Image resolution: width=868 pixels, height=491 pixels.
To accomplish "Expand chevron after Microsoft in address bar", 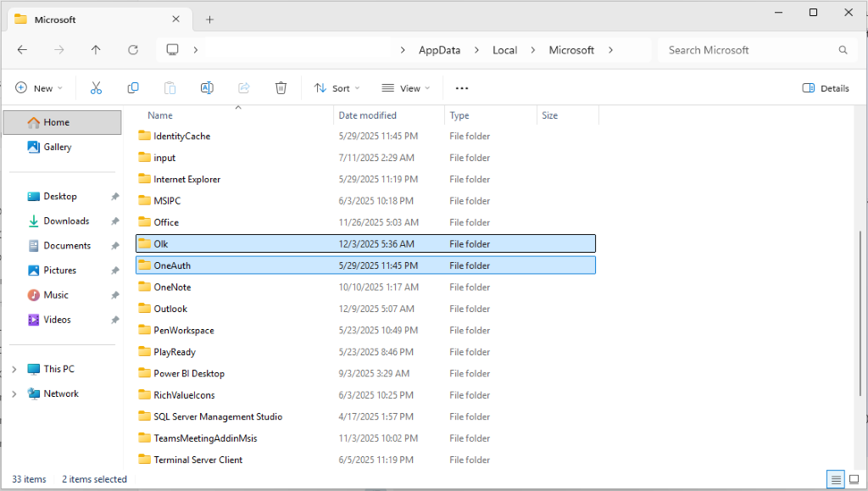I will click(x=610, y=50).
